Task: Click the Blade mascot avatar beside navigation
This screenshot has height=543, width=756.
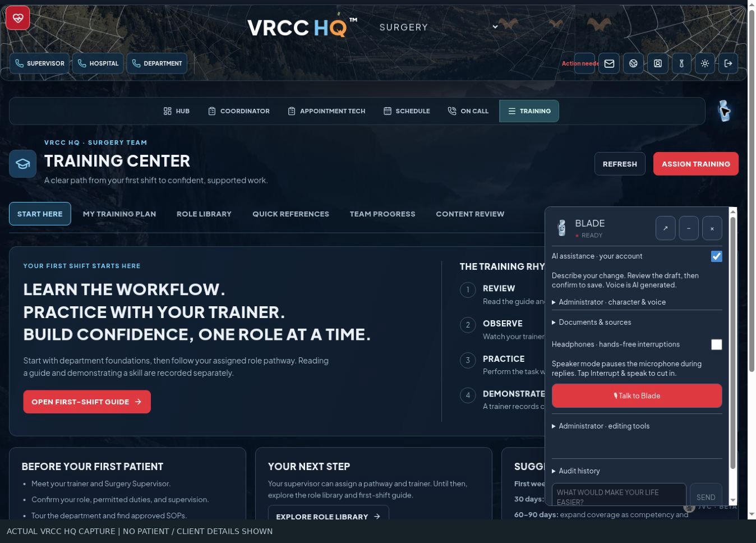Action: 724,111
